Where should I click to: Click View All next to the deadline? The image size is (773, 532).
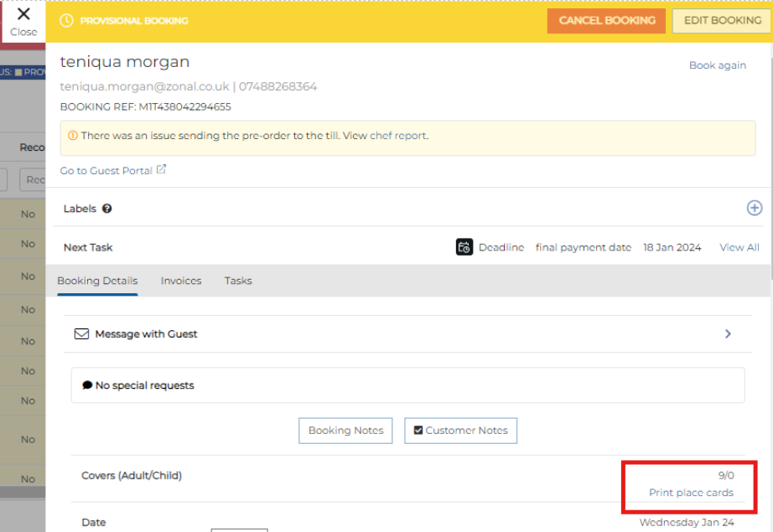tap(739, 247)
